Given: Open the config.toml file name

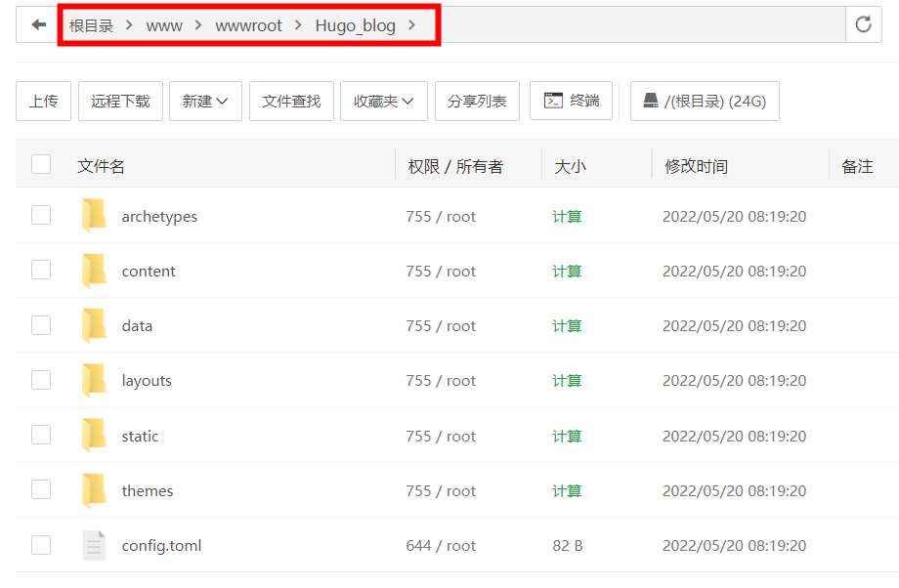Looking at the screenshot, I should pos(161,546).
